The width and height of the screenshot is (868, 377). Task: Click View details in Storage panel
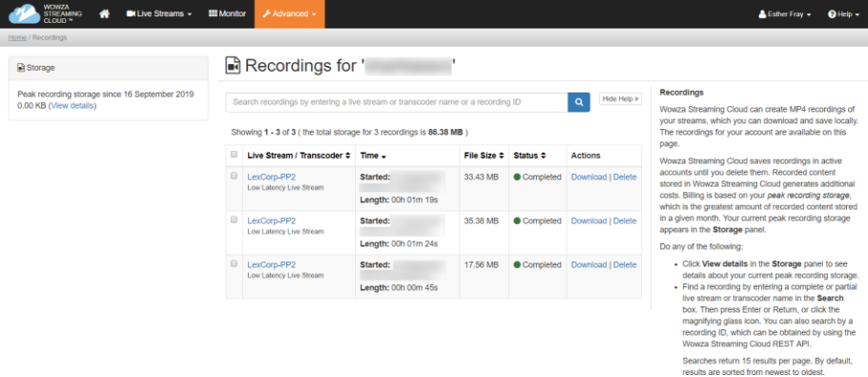[x=72, y=105]
